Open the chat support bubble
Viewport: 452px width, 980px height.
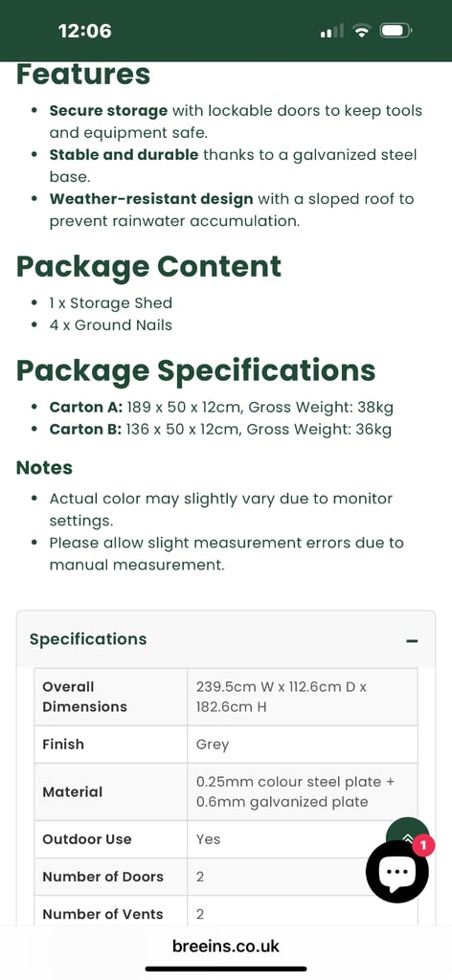click(397, 871)
